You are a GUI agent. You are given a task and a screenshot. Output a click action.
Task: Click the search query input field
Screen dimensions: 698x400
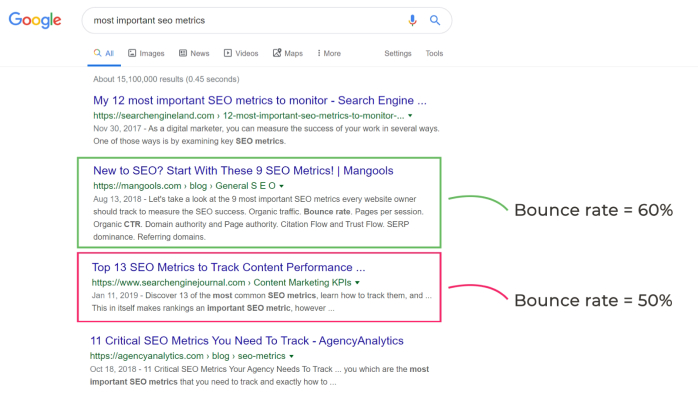coord(245,20)
